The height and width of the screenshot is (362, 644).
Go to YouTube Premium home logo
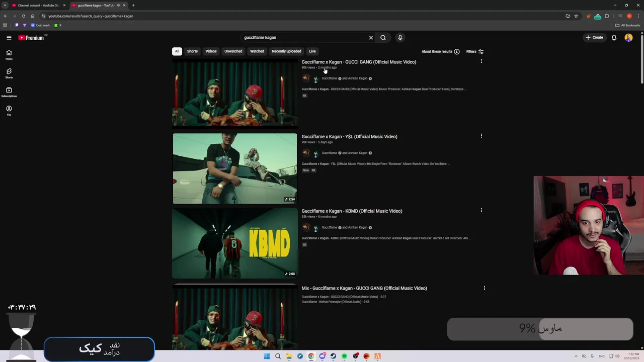pyautogui.click(x=31, y=38)
